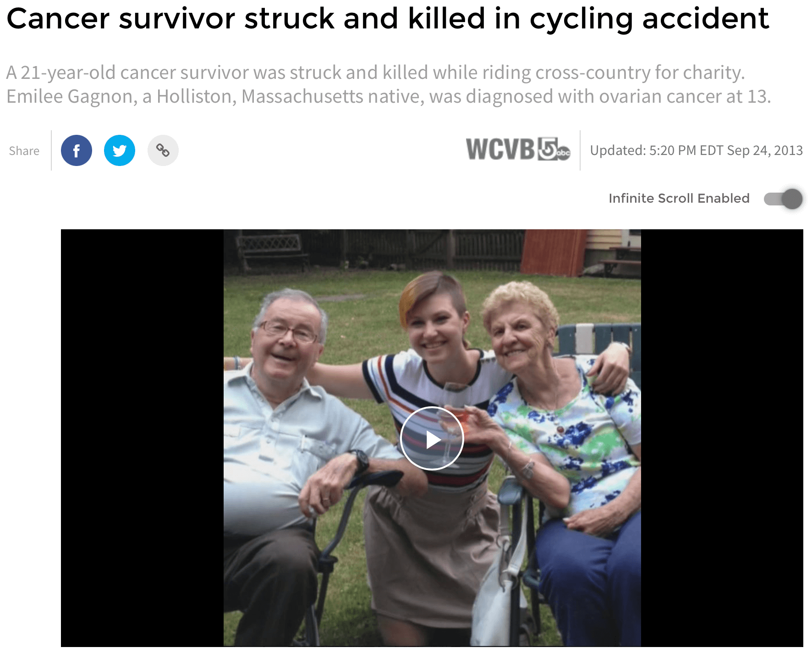Screen dimensions: 812x664
Task: Click the right black bar of video
Action: pyautogui.click(x=722, y=438)
